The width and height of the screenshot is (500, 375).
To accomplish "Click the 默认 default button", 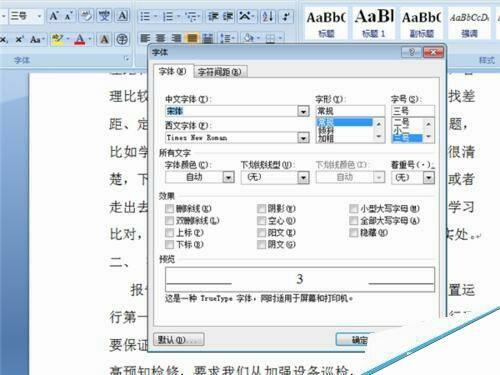I will pos(179,339).
